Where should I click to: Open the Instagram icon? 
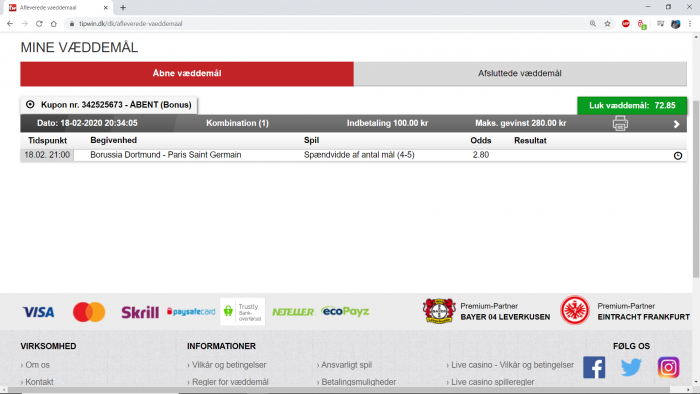668,367
